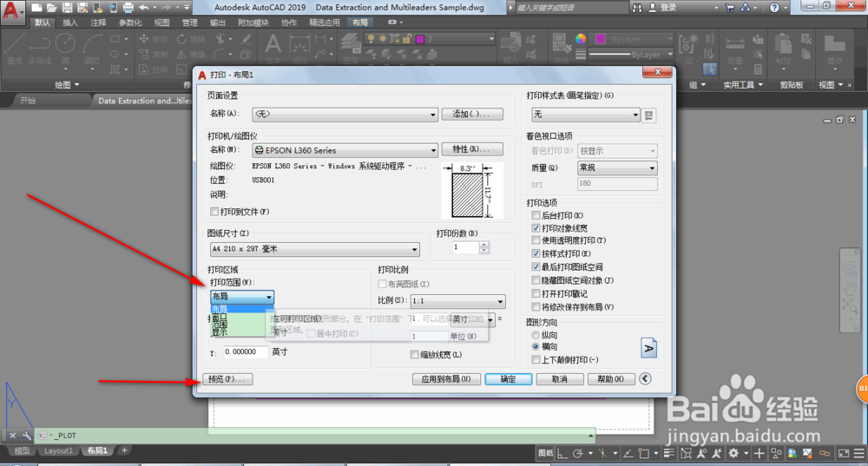Click the help question mark icon

coord(774,8)
